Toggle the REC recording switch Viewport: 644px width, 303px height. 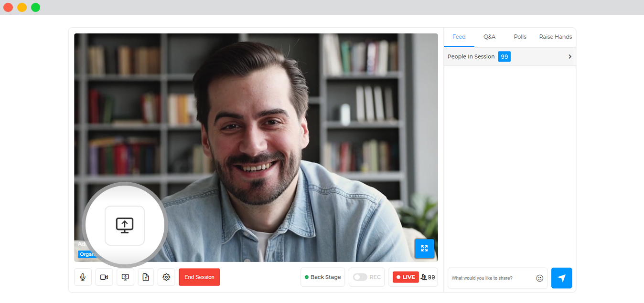[x=360, y=277]
